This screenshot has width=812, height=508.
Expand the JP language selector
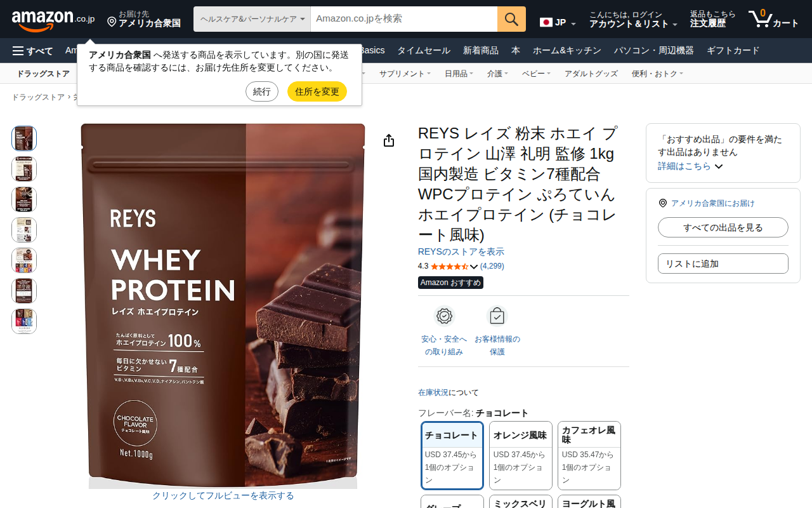[558, 23]
